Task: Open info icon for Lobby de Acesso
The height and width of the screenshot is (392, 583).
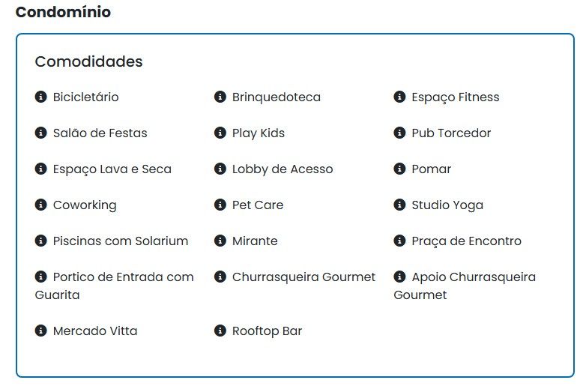Action: pyautogui.click(x=220, y=169)
